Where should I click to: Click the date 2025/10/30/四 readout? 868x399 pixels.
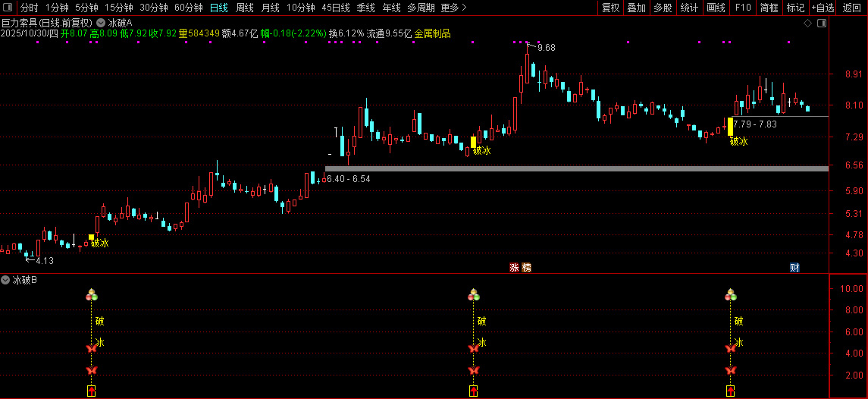tap(30, 33)
